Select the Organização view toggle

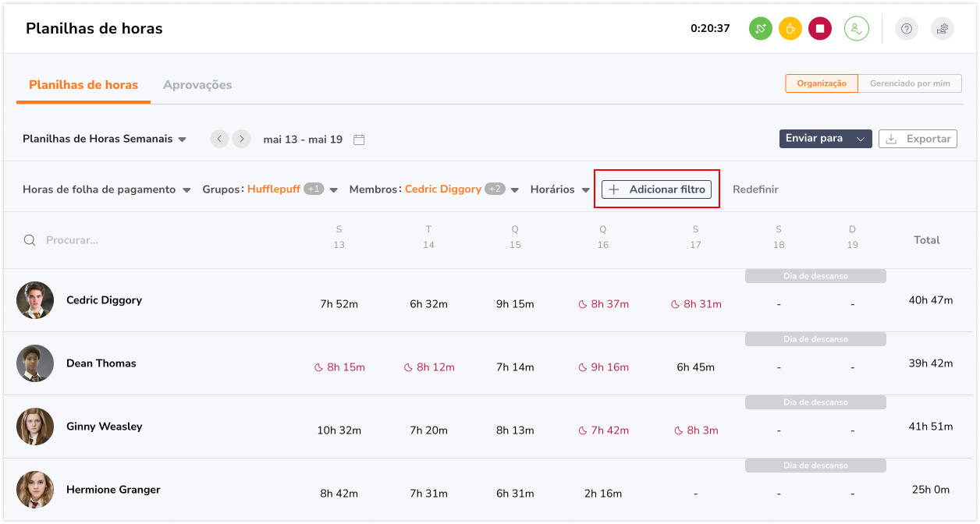[x=821, y=83]
